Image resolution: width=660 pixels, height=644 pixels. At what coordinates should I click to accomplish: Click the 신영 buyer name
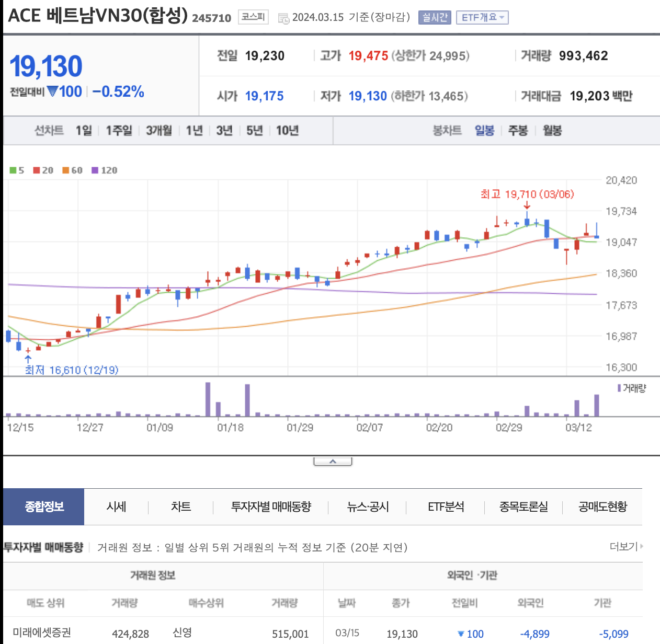[x=183, y=632]
